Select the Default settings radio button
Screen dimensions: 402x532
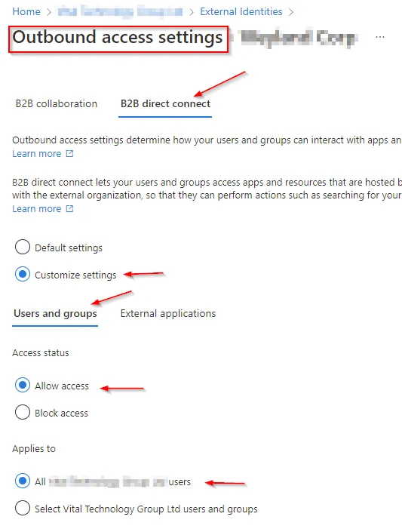click(x=23, y=247)
